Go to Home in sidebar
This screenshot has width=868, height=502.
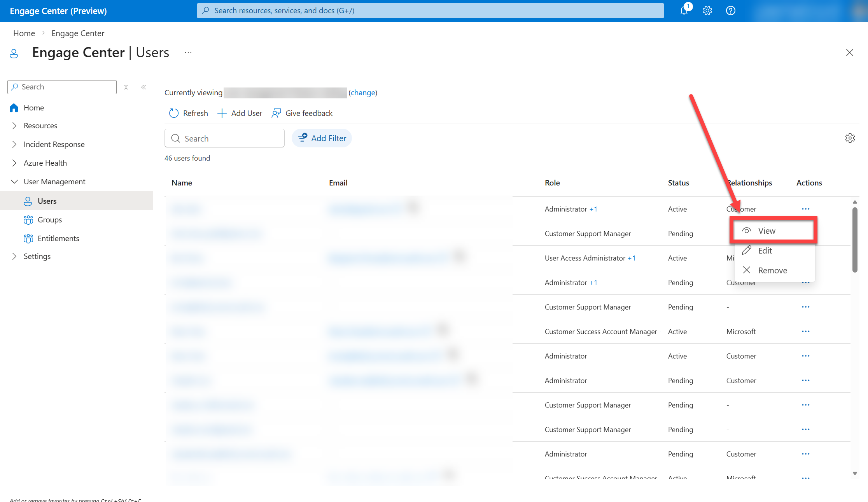pos(34,108)
